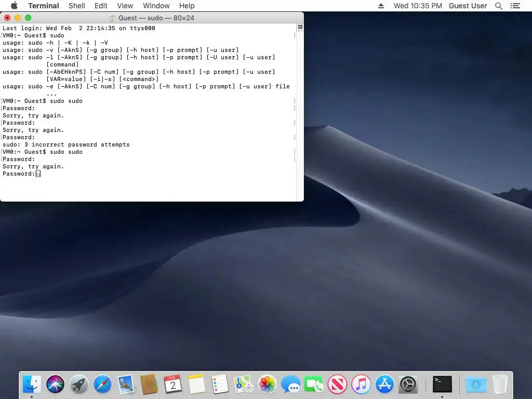532x399 pixels.
Task: Open the View menu
Action: (x=125, y=6)
